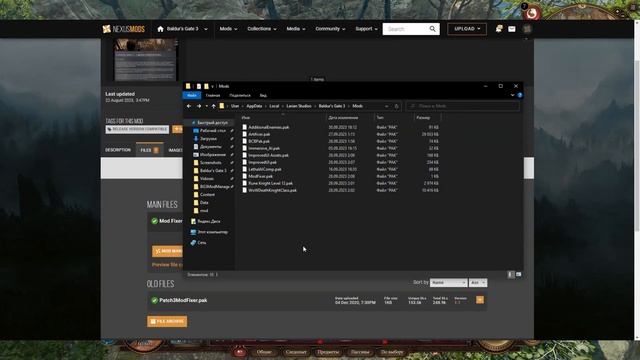Click Yandex Disk icon in sidebar
This screenshot has width=640, height=360.
(x=193, y=221)
